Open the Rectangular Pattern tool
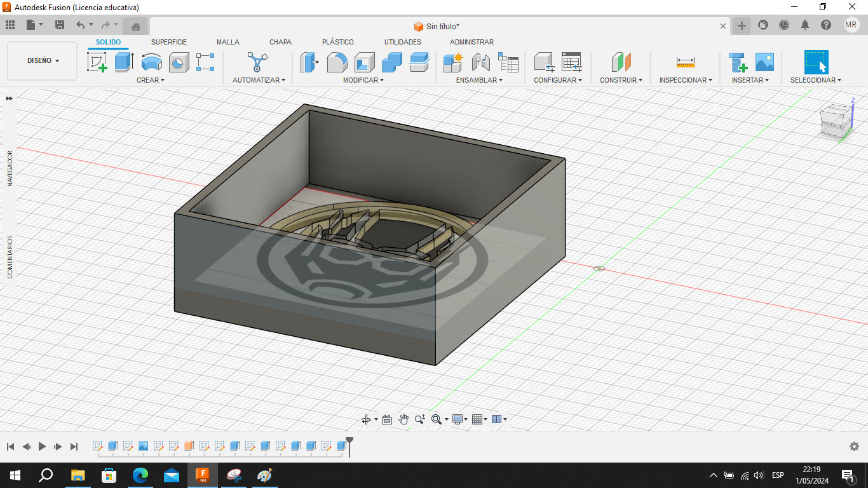This screenshot has width=868, height=488. [205, 62]
